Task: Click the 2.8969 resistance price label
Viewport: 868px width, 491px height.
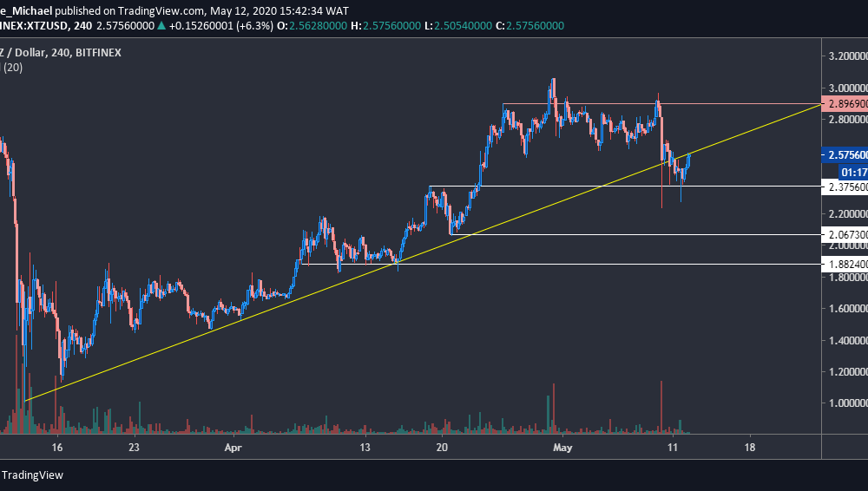Action: tap(845, 104)
